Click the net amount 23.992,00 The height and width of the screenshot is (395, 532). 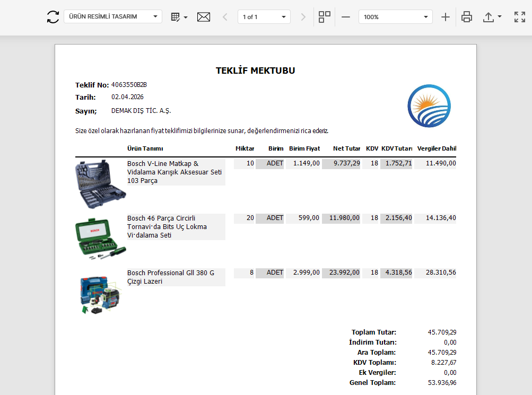(x=341, y=273)
